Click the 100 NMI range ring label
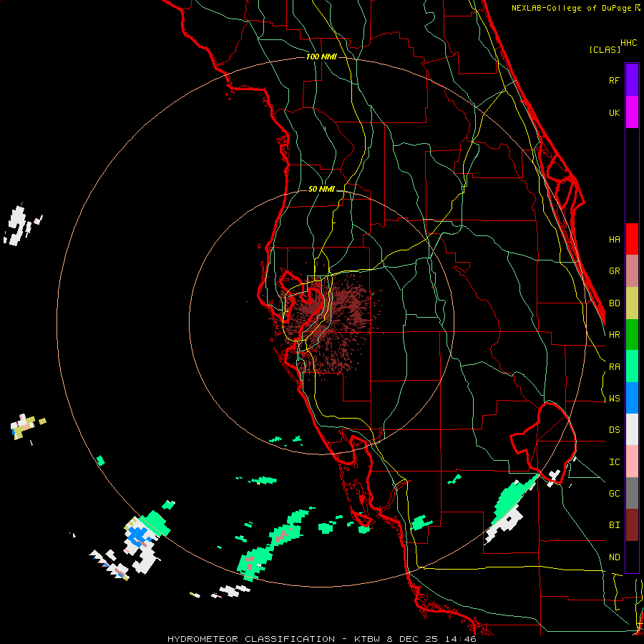The width and height of the screenshot is (644, 644). pyautogui.click(x=321, y=57)
